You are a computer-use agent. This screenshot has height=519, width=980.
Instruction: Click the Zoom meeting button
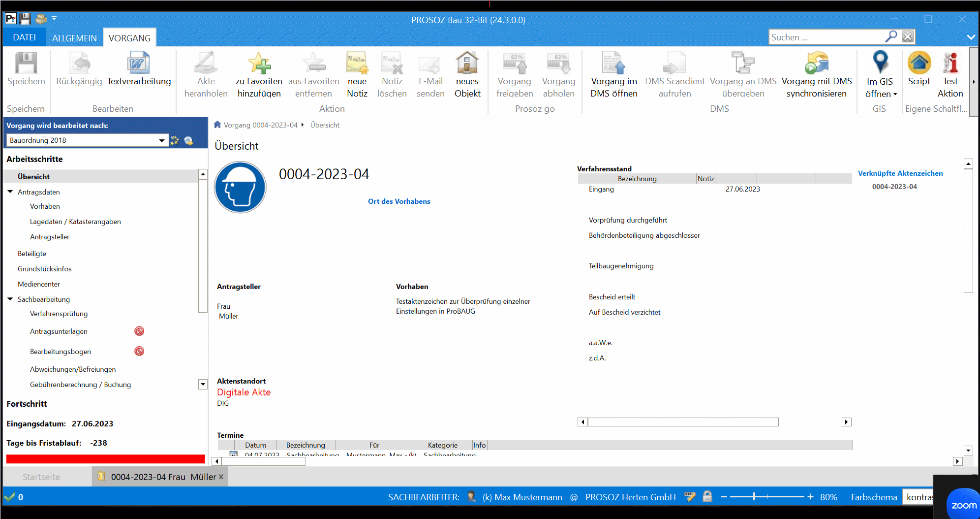click(x=964, y=504)
